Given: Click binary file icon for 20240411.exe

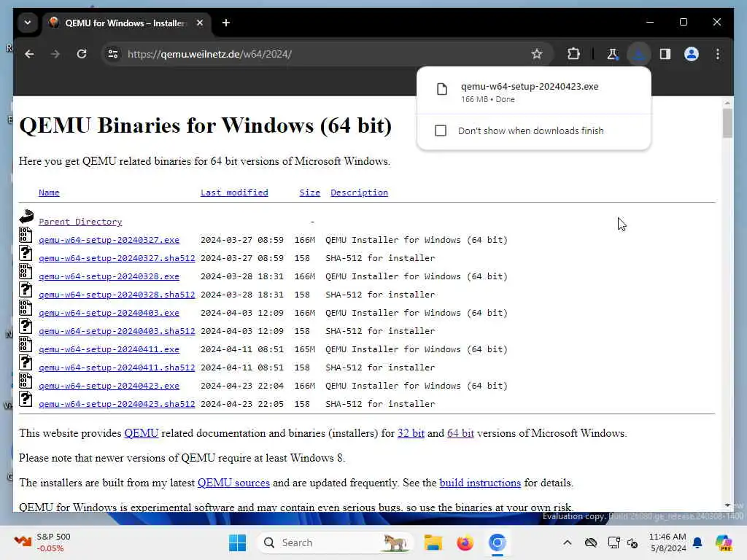Looking at the screenshot, I should pyautogui.click(x=26, y=344).
